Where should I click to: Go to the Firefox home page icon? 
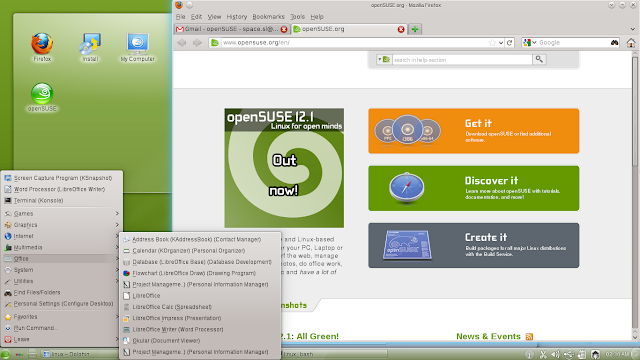point(631,42)
